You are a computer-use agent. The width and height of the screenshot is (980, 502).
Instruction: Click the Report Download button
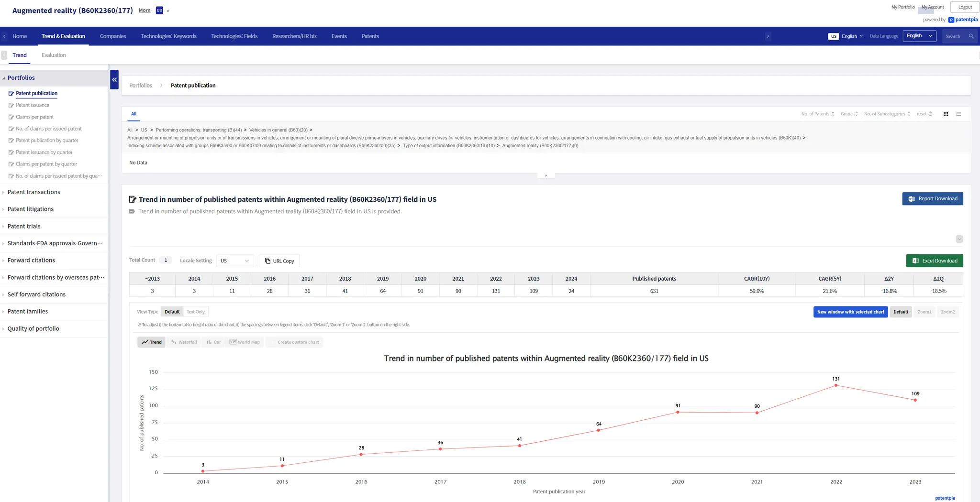932,199
